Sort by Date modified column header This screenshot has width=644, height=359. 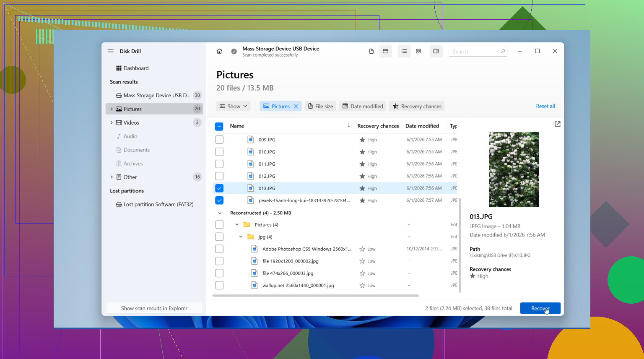(x=422, y=126)
